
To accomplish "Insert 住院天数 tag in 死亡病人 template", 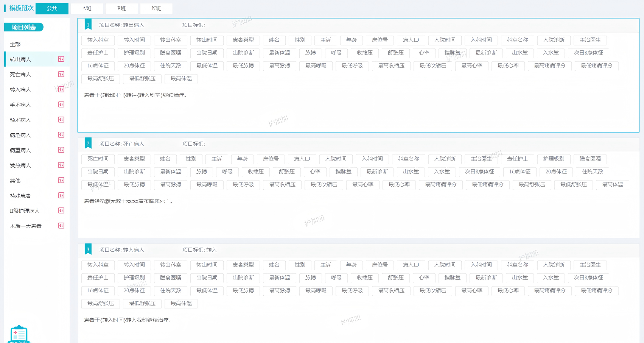I will click(593, 172).
